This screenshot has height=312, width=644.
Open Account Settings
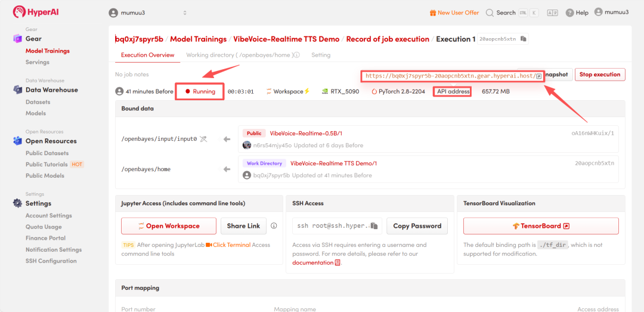[x=48, y=215]
